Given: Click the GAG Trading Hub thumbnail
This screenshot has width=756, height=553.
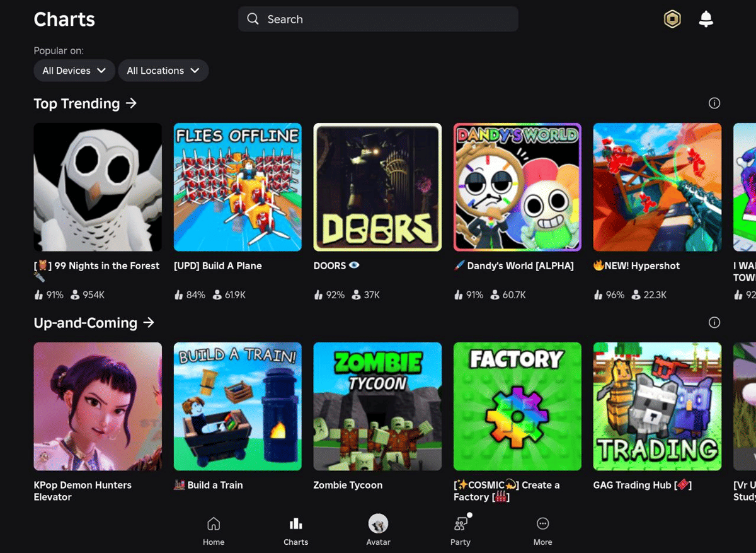Looking at the screenshot, I should click(657, 406).
